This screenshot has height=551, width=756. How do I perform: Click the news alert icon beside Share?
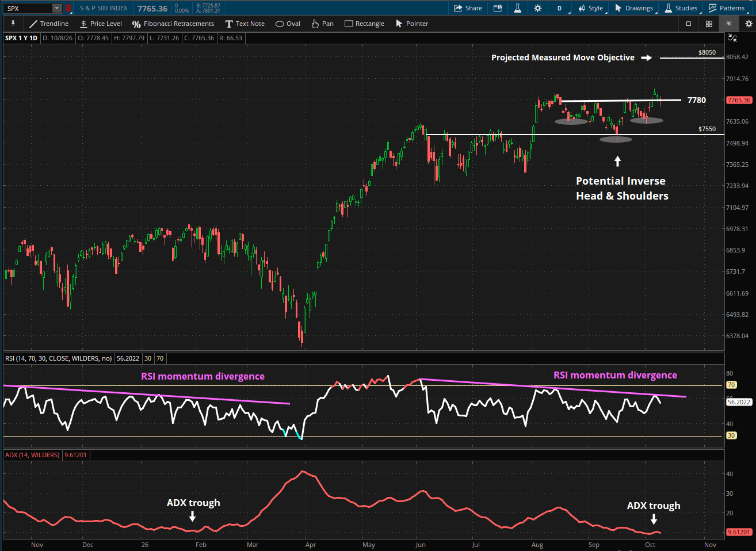498,8
